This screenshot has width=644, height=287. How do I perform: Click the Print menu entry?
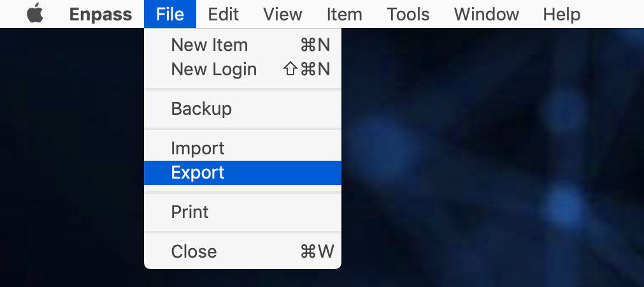click(190, 212)
